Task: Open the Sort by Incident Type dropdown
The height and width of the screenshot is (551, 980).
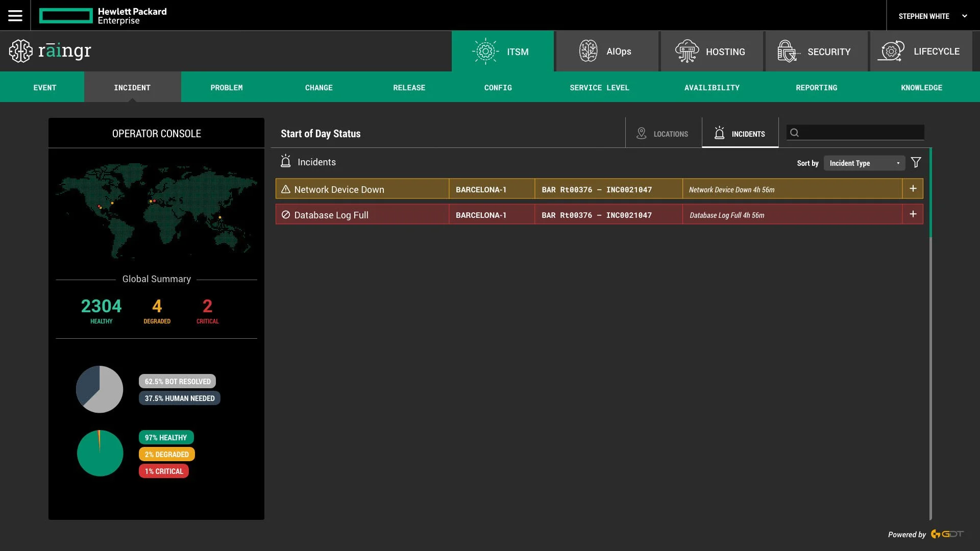Action: pyautogui.click(x=864, y=163)
